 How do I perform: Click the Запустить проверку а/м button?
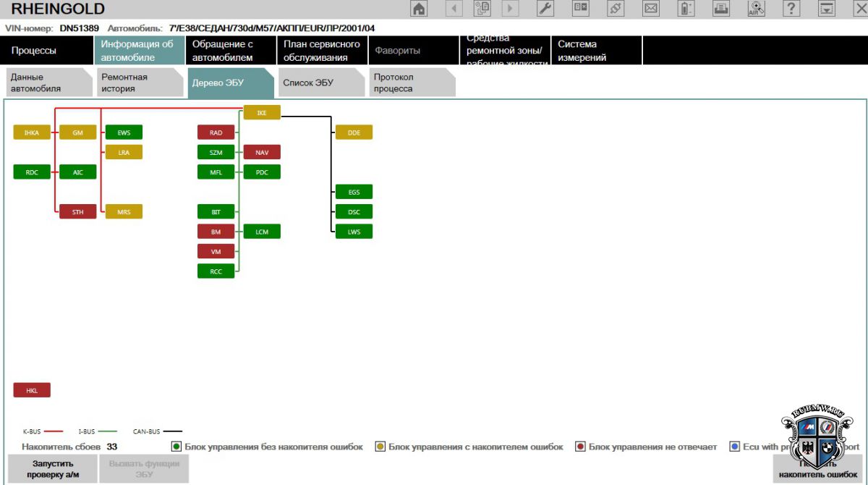pyautogui.click(x=52, y=469)
